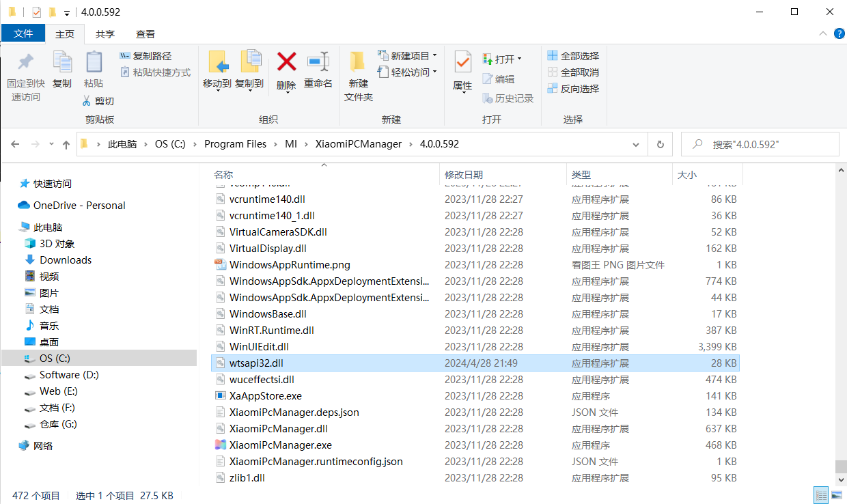Click Invert selection (反向选择)
The image size is (847, 504).
573,89
